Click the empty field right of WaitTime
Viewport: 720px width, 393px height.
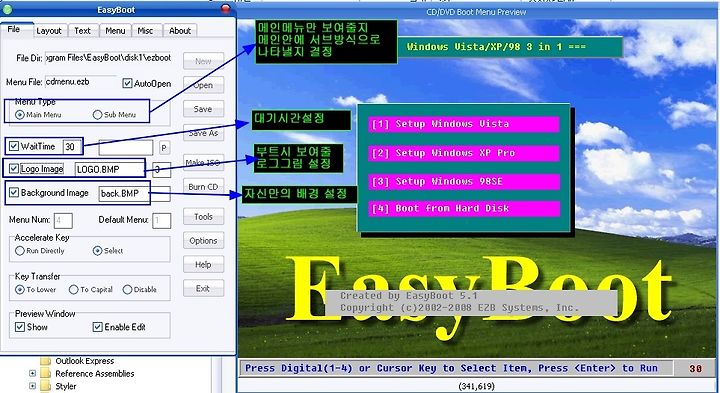[126, 148]
